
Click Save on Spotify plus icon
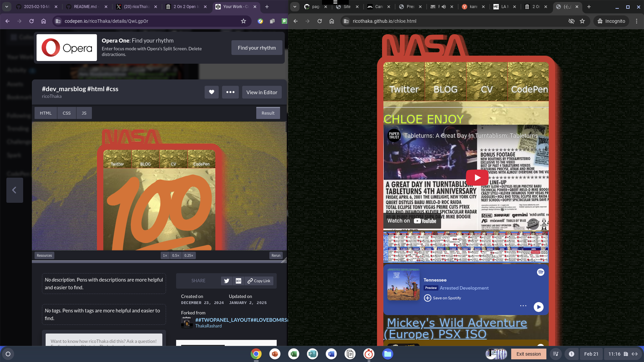pyautogui.click(x=428, y=298)
